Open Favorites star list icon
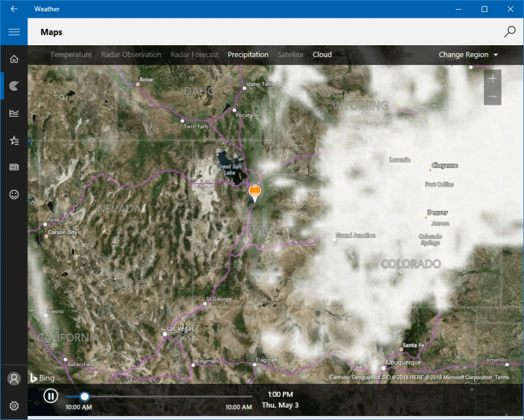 point(14,140)
